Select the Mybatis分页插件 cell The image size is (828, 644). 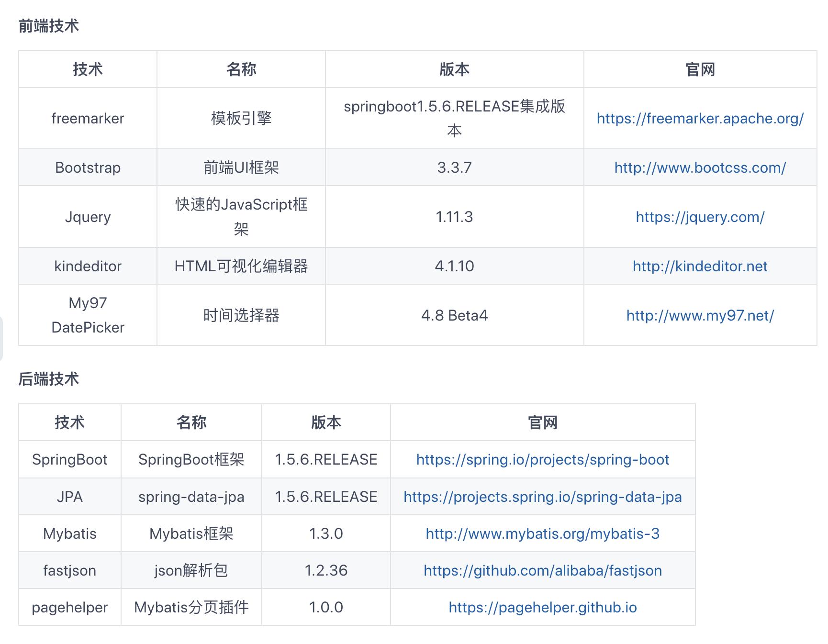[191, 607]
